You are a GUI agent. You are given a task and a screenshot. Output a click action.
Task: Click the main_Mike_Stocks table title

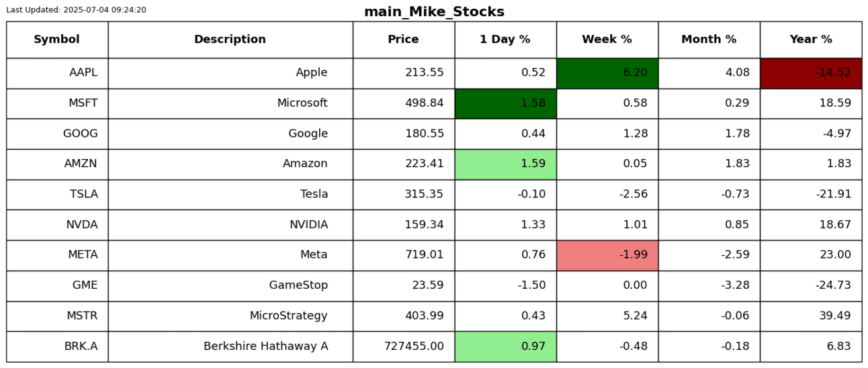pyautogui.click(x=434, y=12)
